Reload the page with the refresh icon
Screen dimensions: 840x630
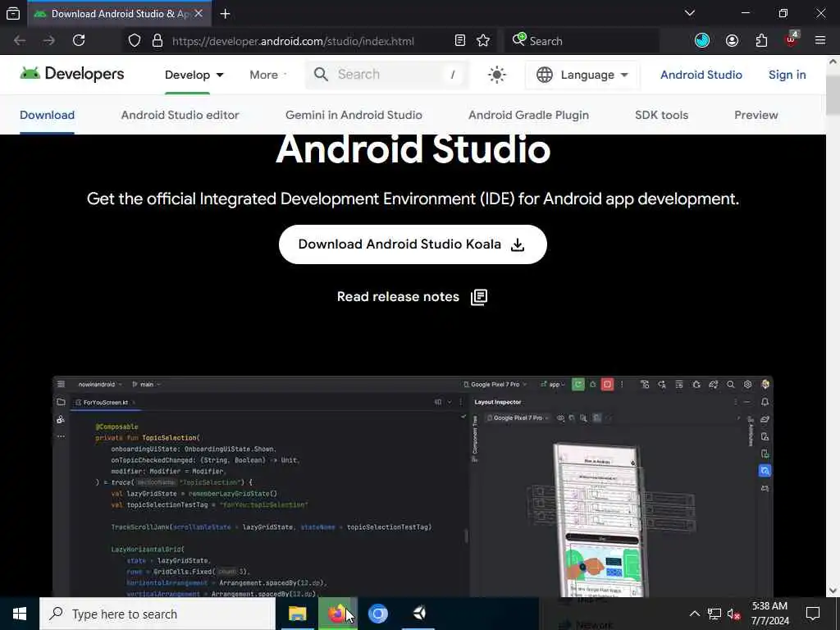tap(79, 41)
